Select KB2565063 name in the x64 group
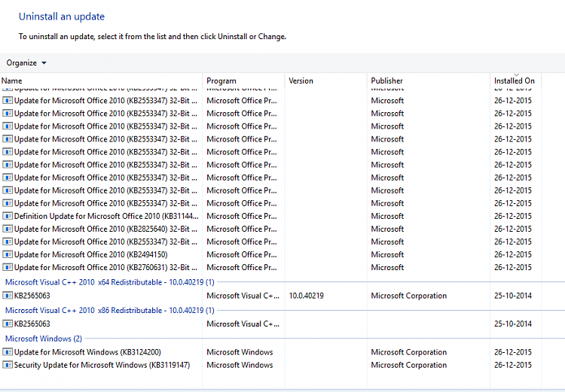The image size is (565, 392). tap(32, 296)
